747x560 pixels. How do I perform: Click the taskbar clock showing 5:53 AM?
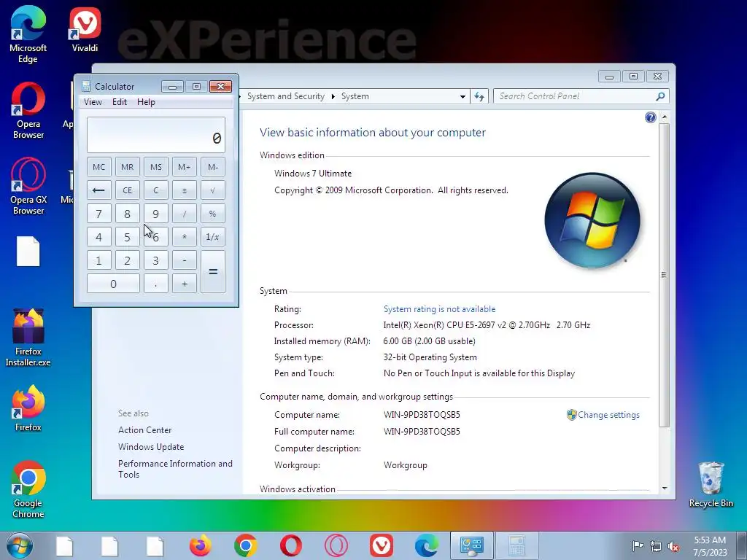coord(710,546)
